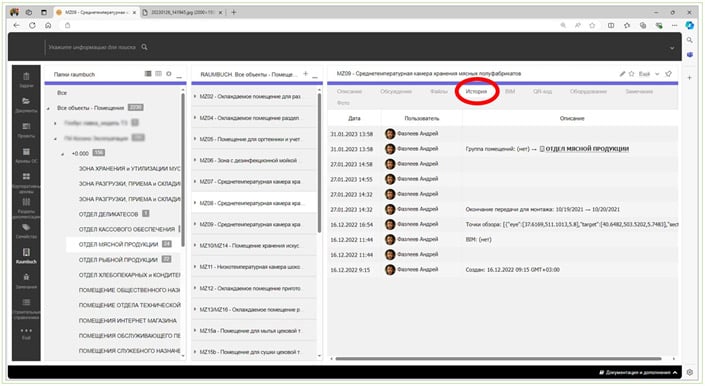Sort history by the Дата column header
This screenshot has height=386, width=705.
[354, 118]
